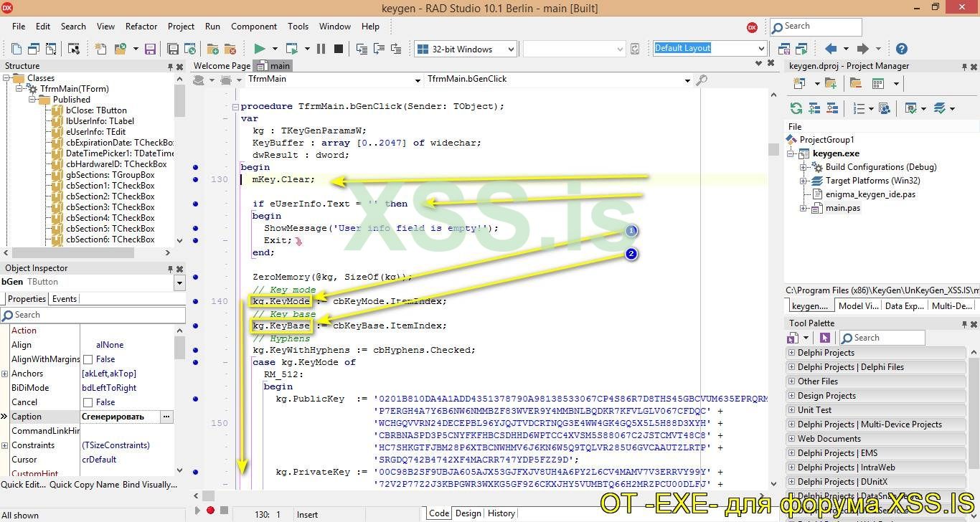Image resolution: width=980 pixels, height=522 pixels.
Task: Click Expand All icon in Project Manager
Action: 814,108
